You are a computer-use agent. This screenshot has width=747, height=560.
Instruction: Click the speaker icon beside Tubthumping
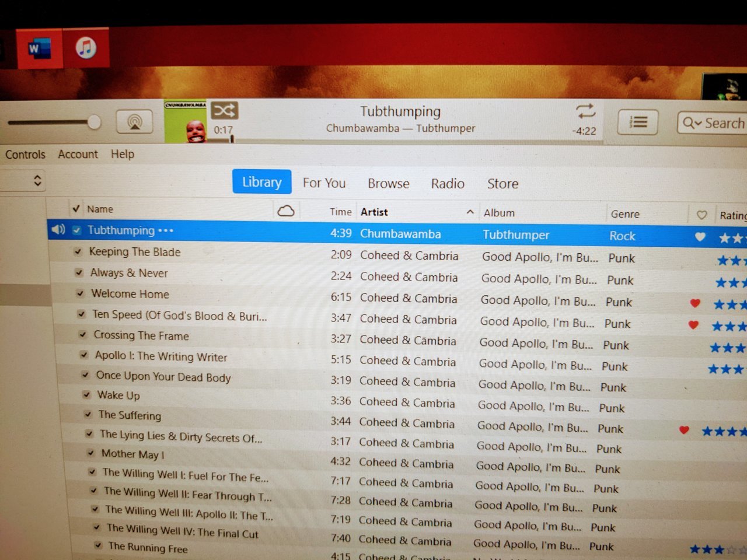point(58,229)
